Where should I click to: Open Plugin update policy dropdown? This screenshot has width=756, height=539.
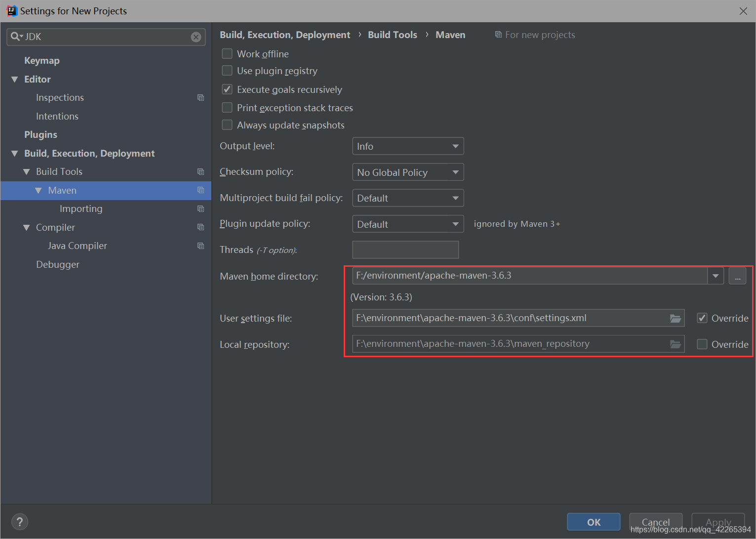[408, 224]
